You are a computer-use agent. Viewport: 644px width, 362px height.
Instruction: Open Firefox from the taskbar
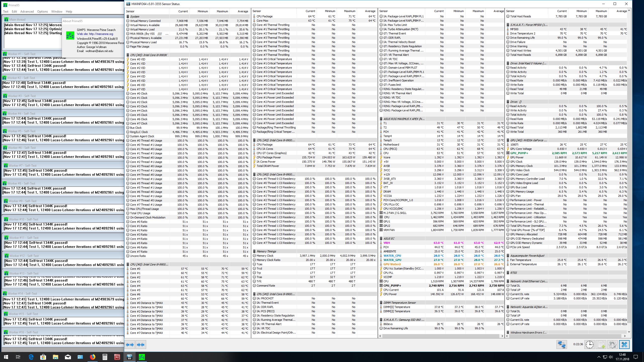click(x=93, y=357)
